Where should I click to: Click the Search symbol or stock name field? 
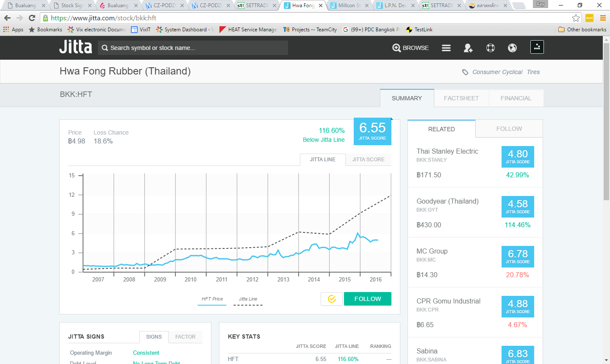[x=193, y=48]
